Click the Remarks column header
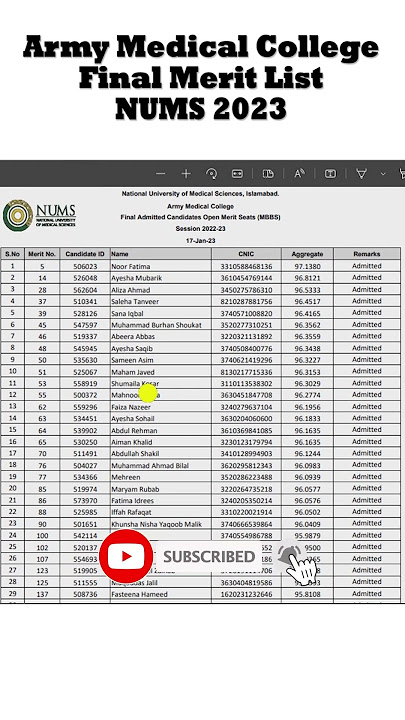The height and width of the screenshot is (720, 405). click(367, 253)
